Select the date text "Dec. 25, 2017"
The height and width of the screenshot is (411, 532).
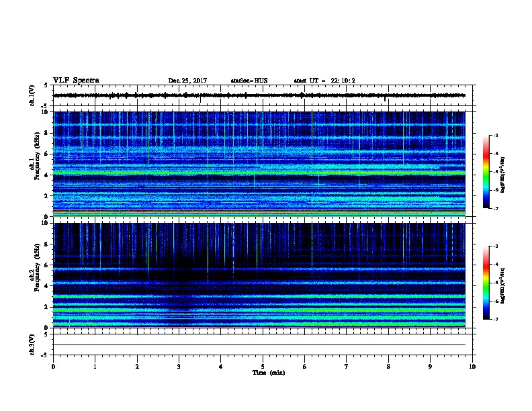[187, 81]
